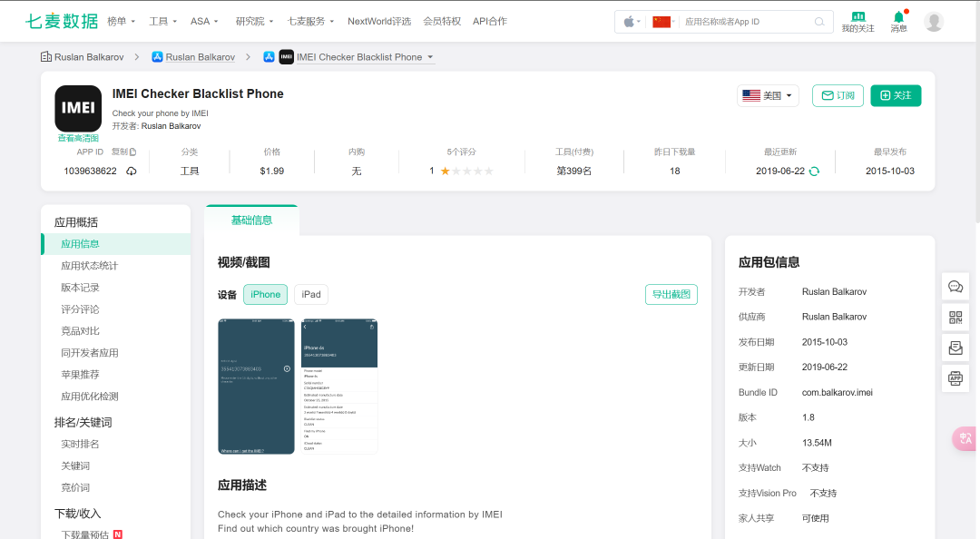Click the copy APP ID icon
Image resolution: width=980 pixels, height=539 pixels.
132,152
